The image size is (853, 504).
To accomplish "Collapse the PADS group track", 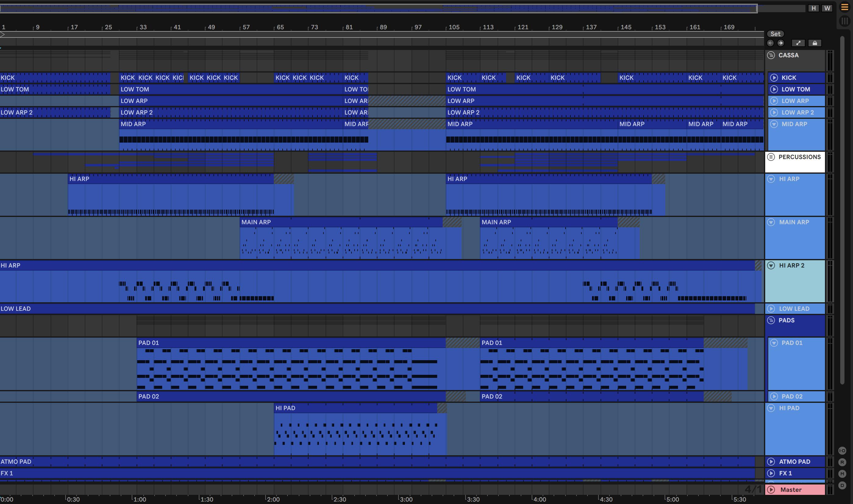I will point(771,320).
